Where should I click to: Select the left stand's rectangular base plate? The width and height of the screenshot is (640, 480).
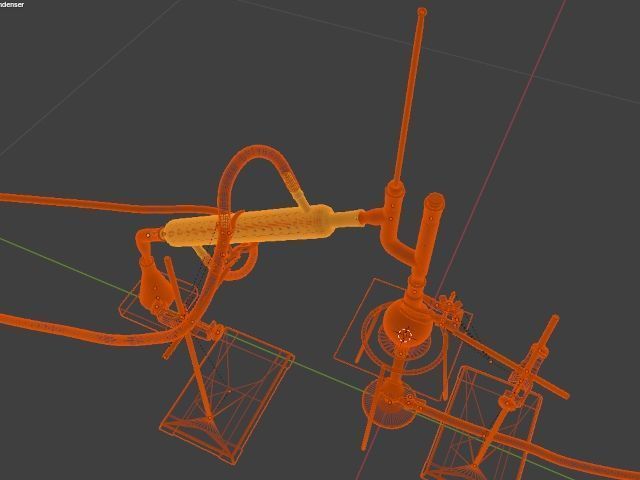pyautogui.click(x=227, y=395)
